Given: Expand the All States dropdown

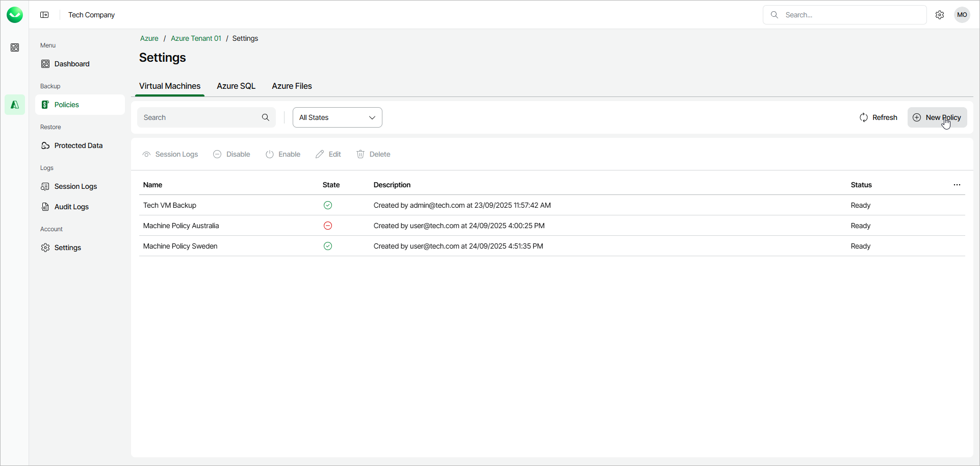Looking at the screenshot, I should (338, 117).
